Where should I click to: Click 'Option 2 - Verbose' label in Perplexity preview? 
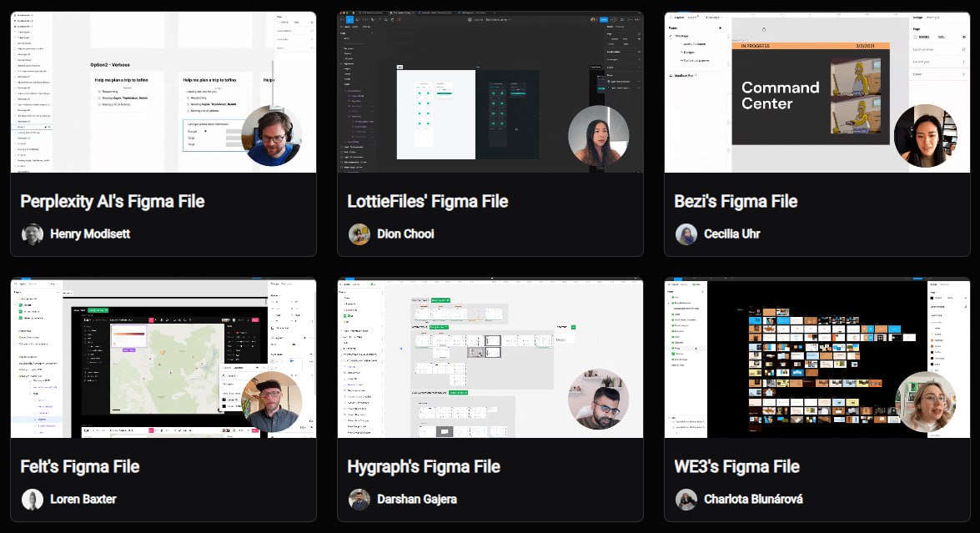110,65
